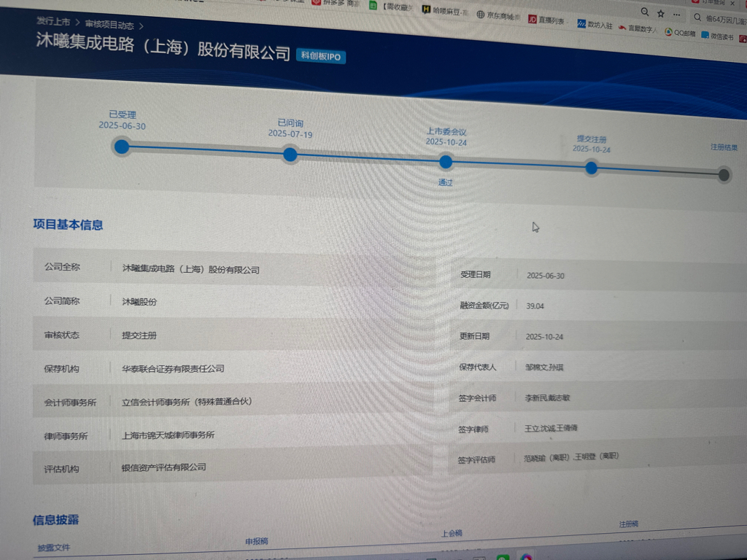Click the 注册稿 column header

(628, 524)
